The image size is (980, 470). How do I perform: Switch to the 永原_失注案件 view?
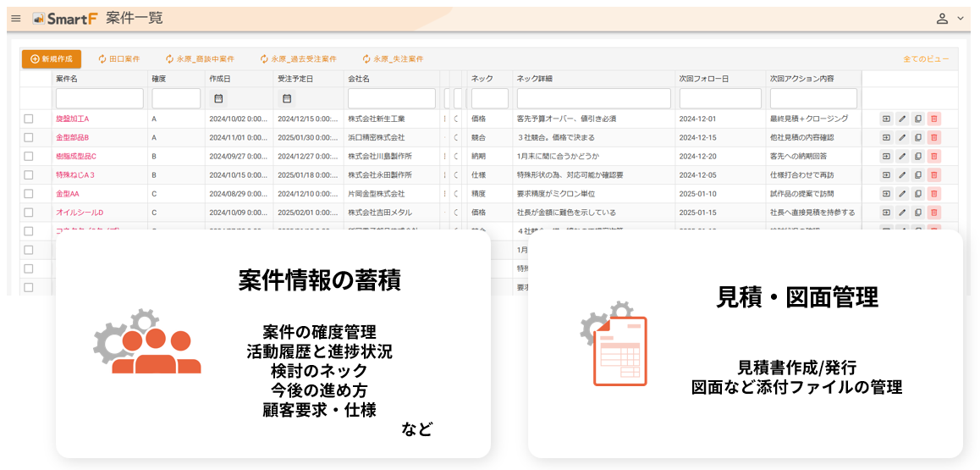coord(393,58)
